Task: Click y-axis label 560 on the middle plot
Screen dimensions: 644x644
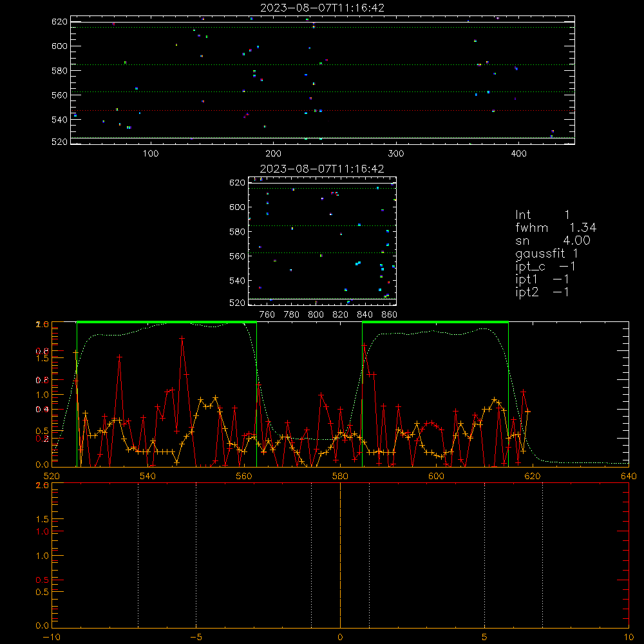Action: (x=237, y=256)
